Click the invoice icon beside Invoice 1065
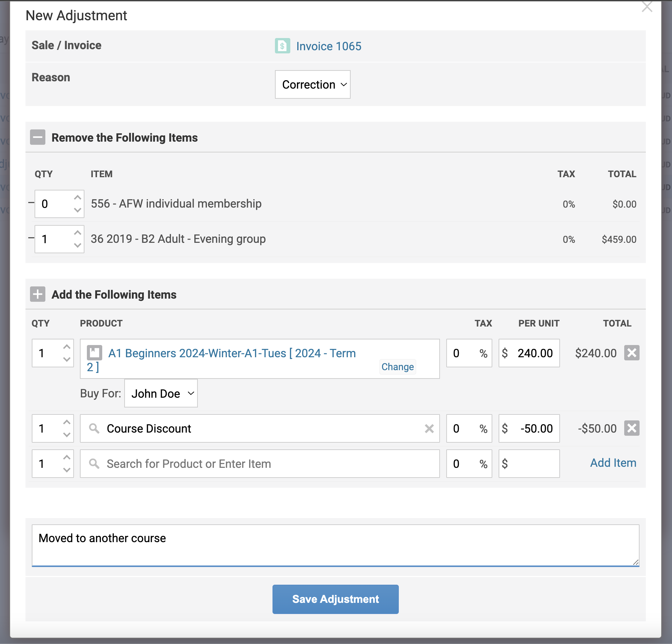This screenshot has height=644, width=672. coord(282,46)
